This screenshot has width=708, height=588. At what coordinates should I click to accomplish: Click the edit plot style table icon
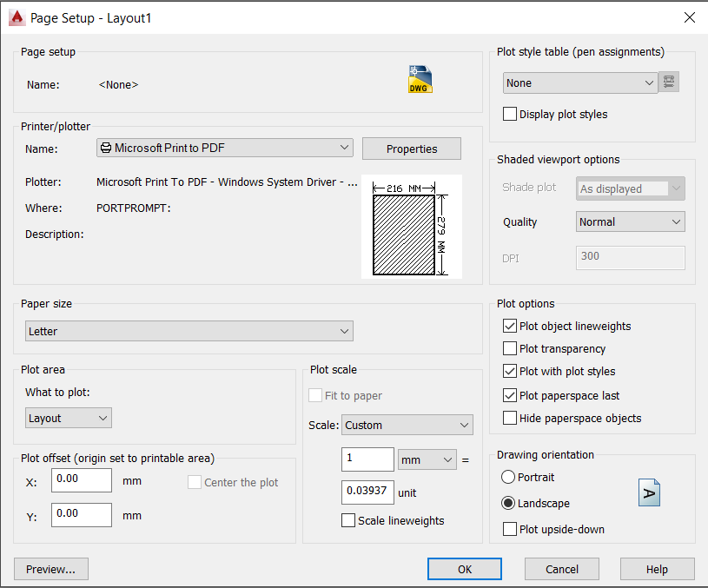tap(667, 82)
